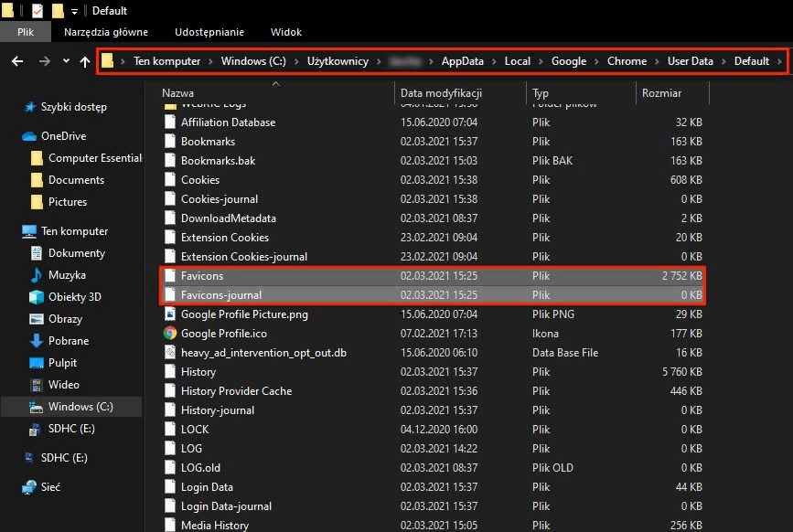The image size is (793, 532).
Task: Select heavy_ad_intervention_opt_out.db database icon
Action: 170,353
